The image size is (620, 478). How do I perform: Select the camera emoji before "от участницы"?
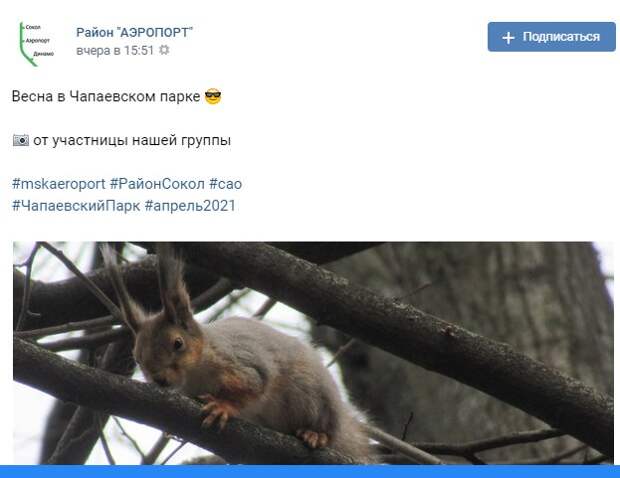[x=21, y=140]
